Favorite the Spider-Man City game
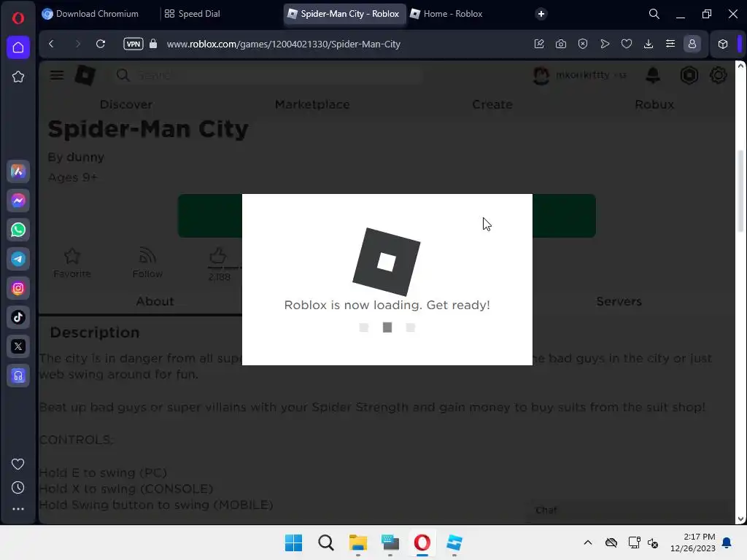This screenshot has height=560, width=747. [72, 262]
